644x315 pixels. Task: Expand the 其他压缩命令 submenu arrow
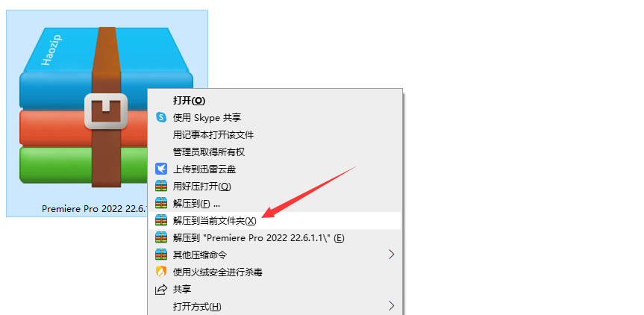coord(392,255)
